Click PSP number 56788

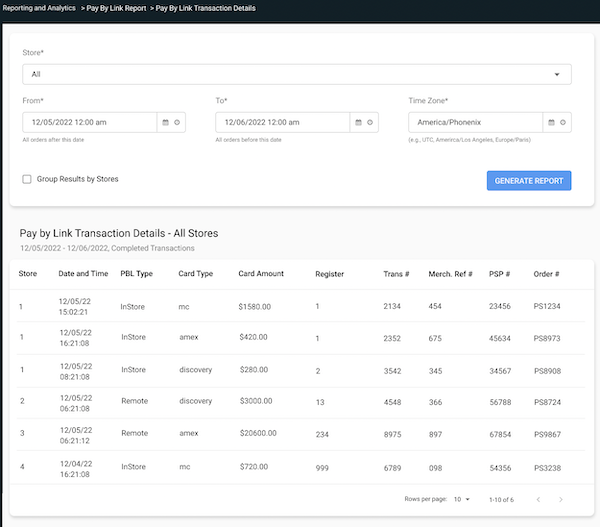tap(500, 402)
